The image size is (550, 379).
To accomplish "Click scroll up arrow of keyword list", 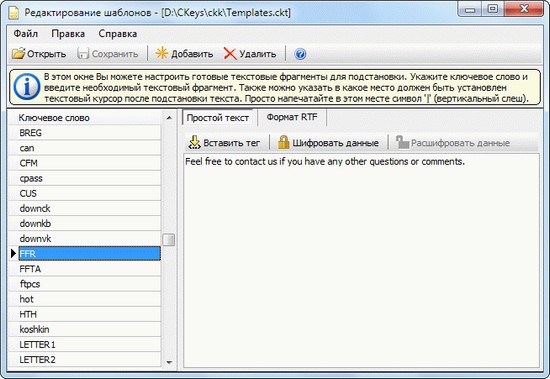I will click(x=169, y=118).
